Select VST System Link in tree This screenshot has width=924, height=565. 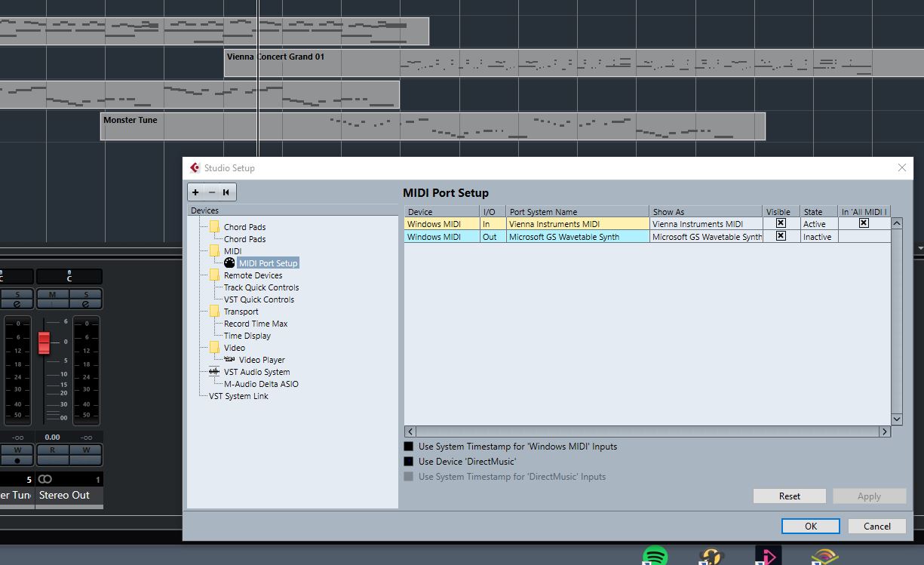pyautogui.click(x=238, y=396)
